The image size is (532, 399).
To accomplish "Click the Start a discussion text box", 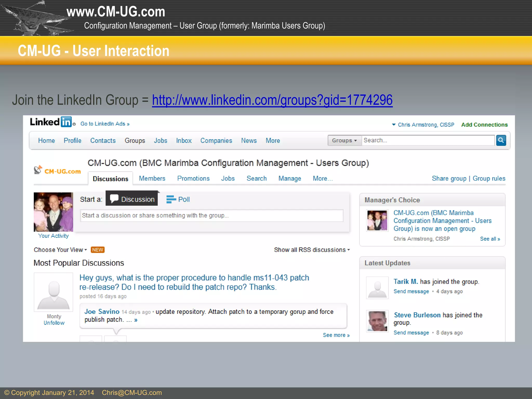I will click(211, 215).
